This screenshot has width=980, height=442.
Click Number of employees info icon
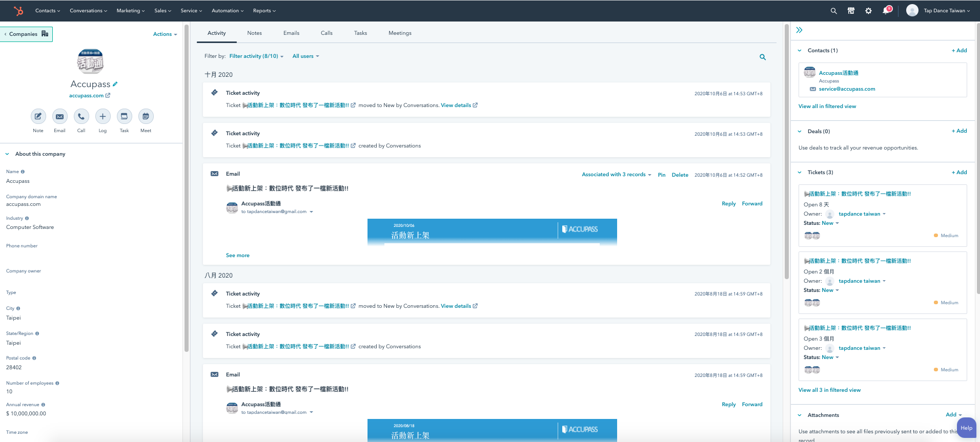tap(57, 383)
